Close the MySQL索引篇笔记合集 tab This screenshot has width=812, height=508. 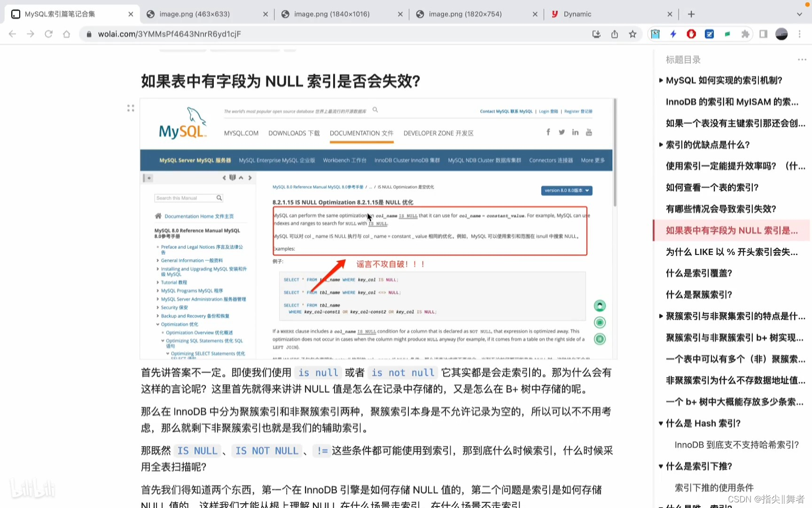tap(131, 14)
